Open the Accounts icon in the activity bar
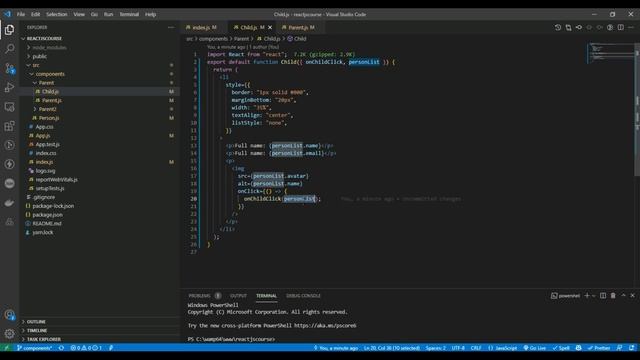The width and height of the screenshot is (640, 360). [9, 315]
